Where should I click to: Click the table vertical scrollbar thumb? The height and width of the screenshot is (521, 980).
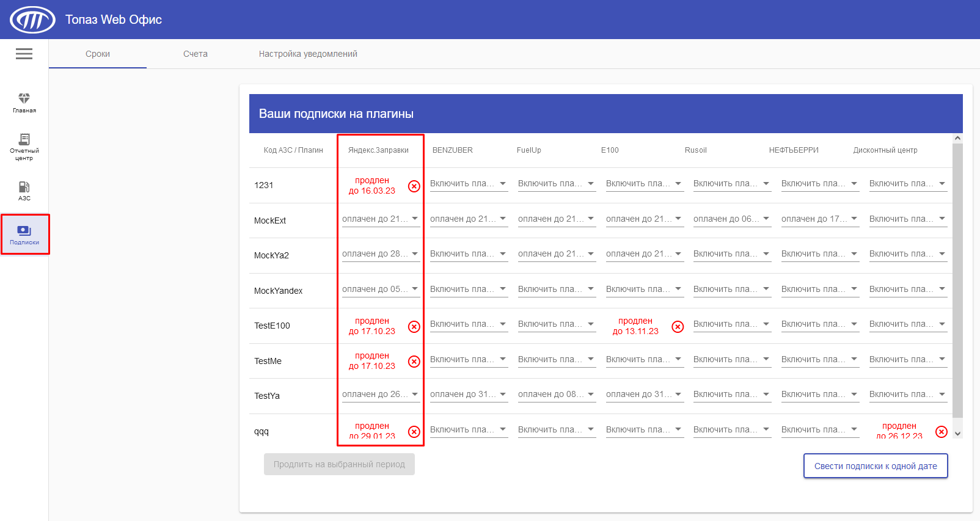[957, 281]
